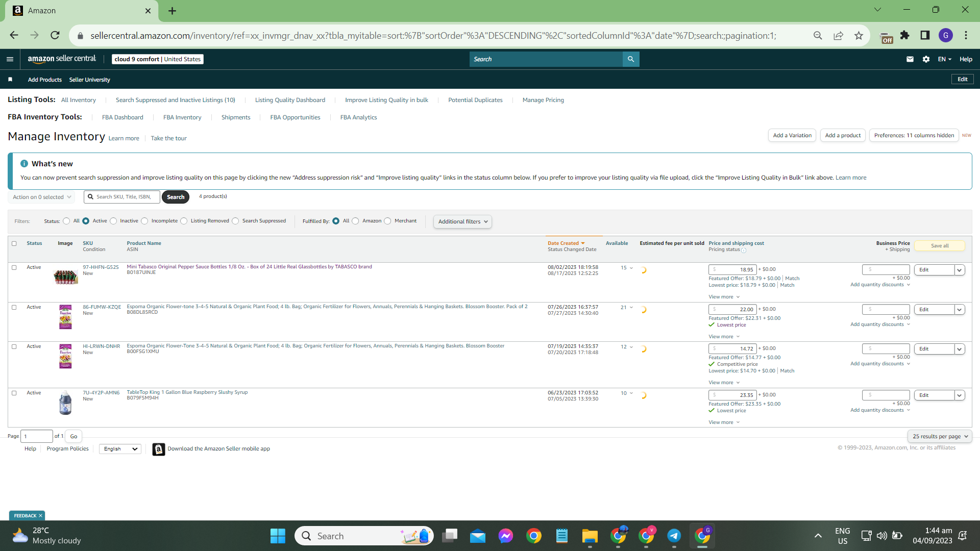Select the Incomplete status filter

click(x=144, y=221)
